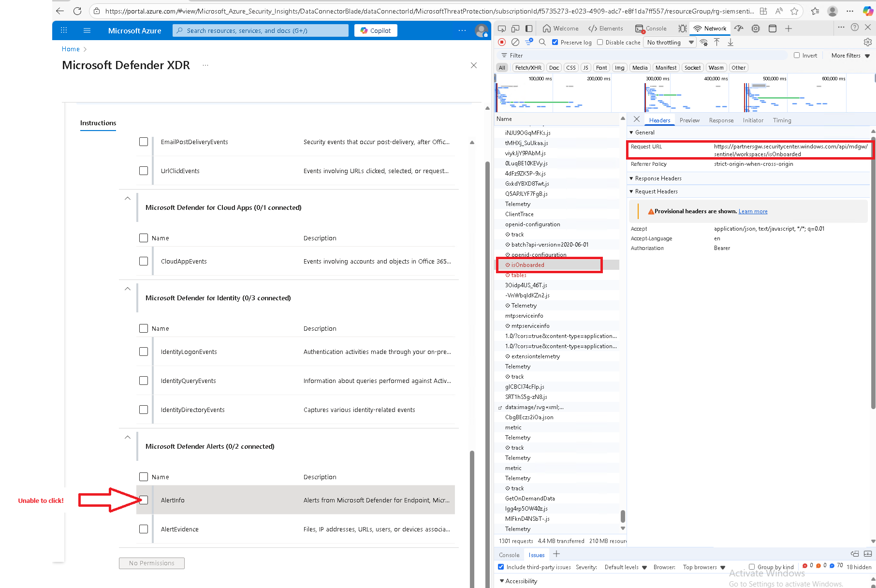Open the Azure portal hamburger menu
The height and width of the screenshot is (588, 876).
point(87,30)
